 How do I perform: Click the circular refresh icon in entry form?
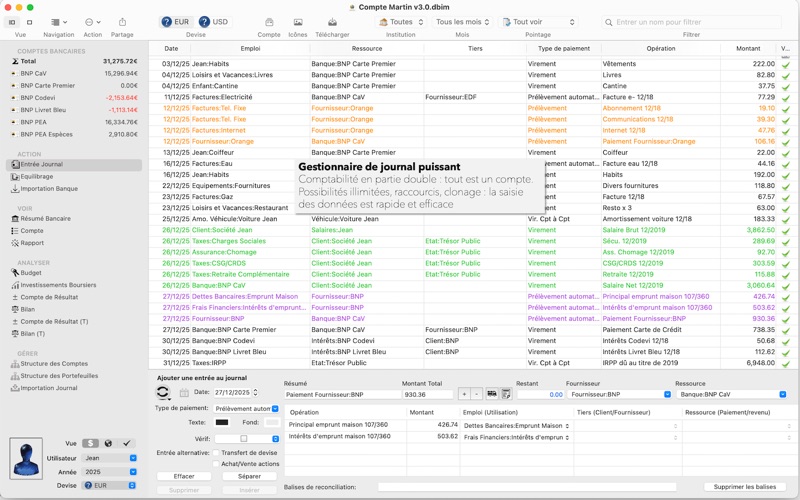coord(163,393)
